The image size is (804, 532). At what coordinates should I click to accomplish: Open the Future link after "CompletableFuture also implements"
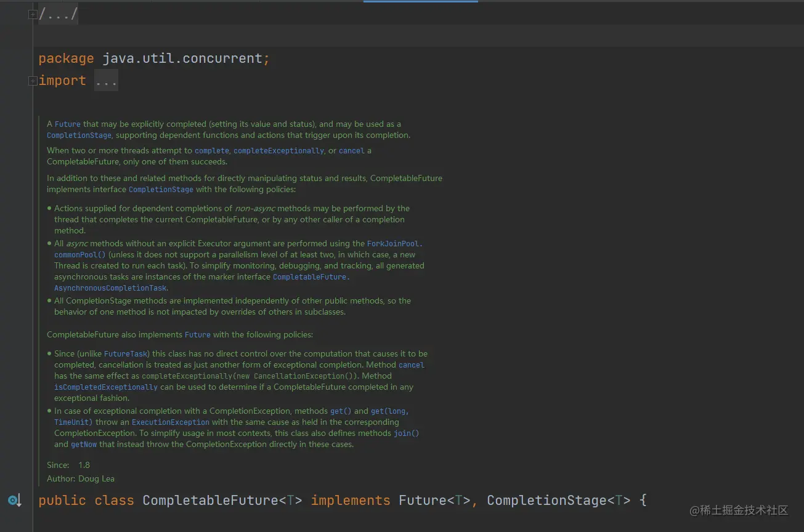tap(198, 335)
